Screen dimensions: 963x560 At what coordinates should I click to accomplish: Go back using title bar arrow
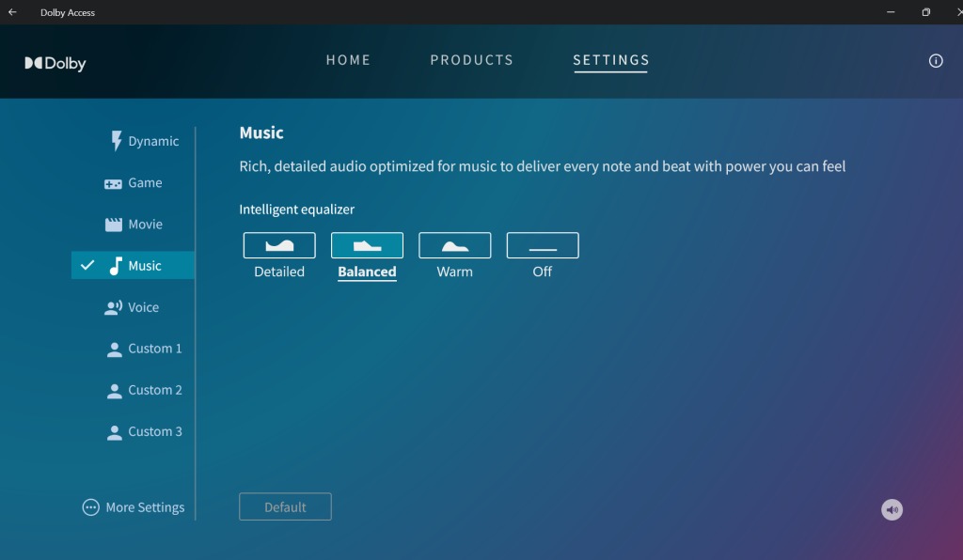tap(12, 12)
